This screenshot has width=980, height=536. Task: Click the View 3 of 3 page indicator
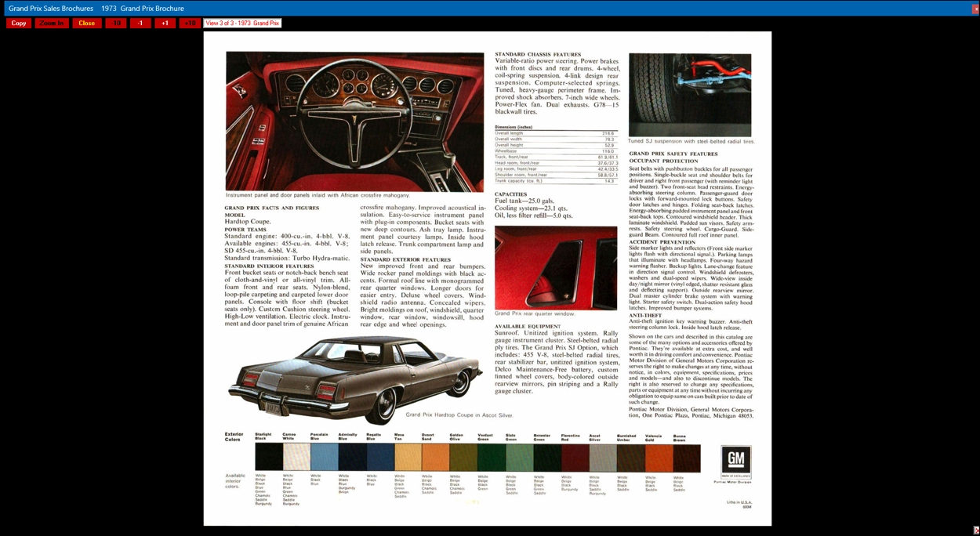242,24
